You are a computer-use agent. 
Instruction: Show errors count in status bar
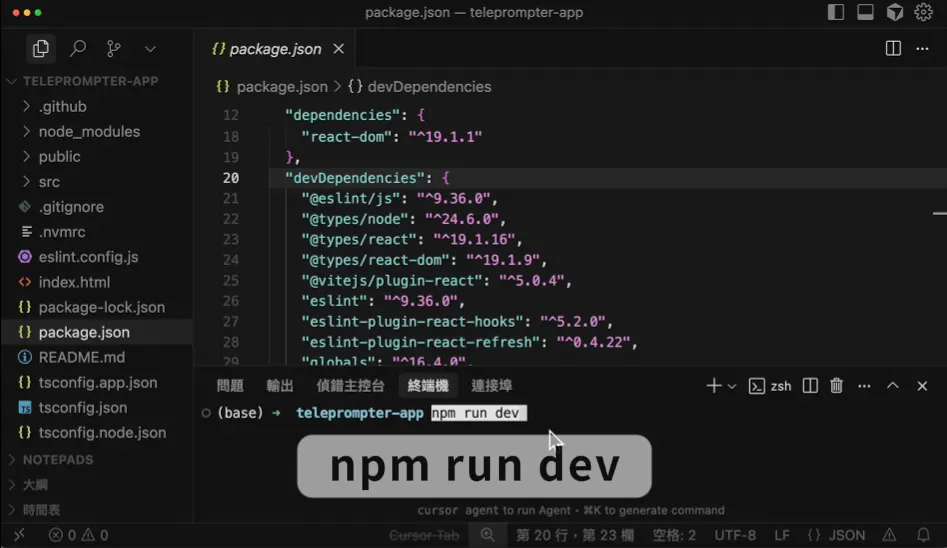click(63, 535)
